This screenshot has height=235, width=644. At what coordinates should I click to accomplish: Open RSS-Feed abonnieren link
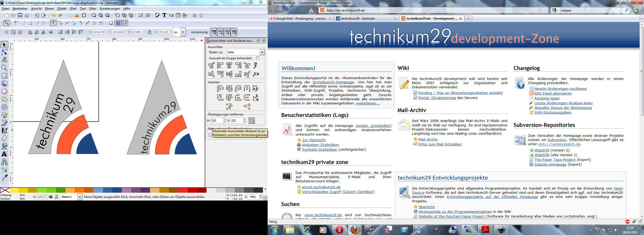(553, 93)
